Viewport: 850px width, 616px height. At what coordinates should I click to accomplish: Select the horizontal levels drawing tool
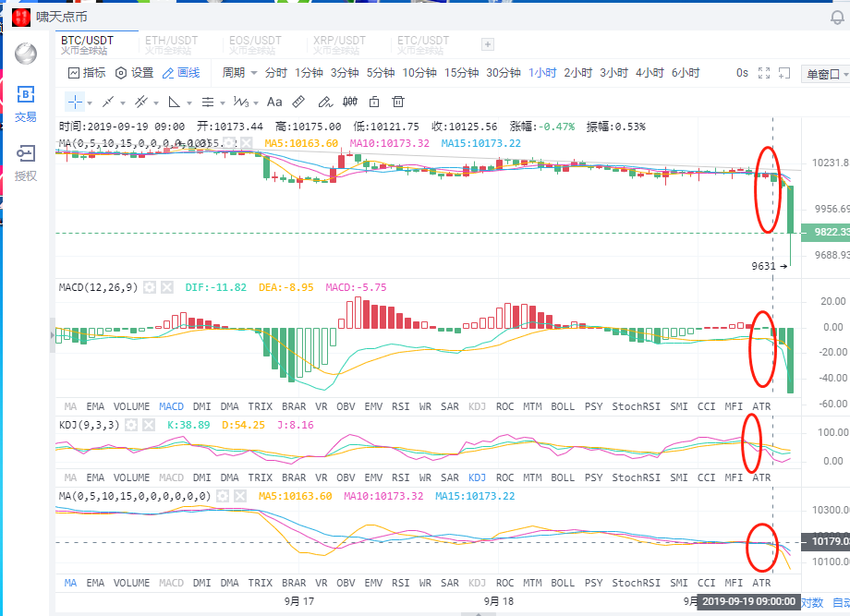coord(208,102)
